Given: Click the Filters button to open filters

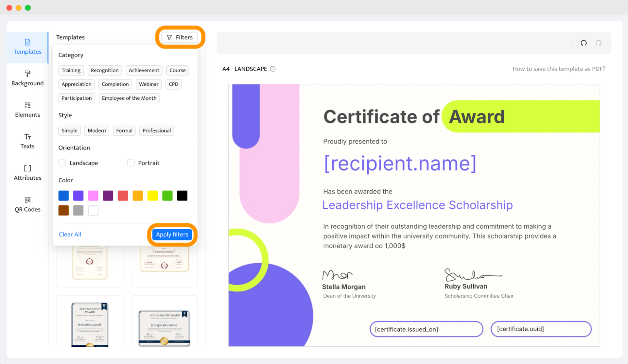Looking at the screenshot, I should click(x=180, y=37).
